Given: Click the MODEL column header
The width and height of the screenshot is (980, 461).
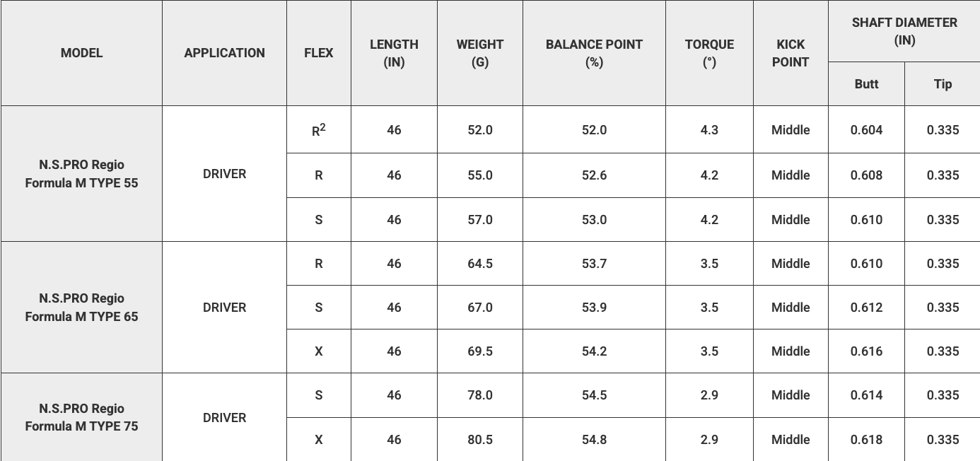Looking at the screenshot, I should point(81,53).
